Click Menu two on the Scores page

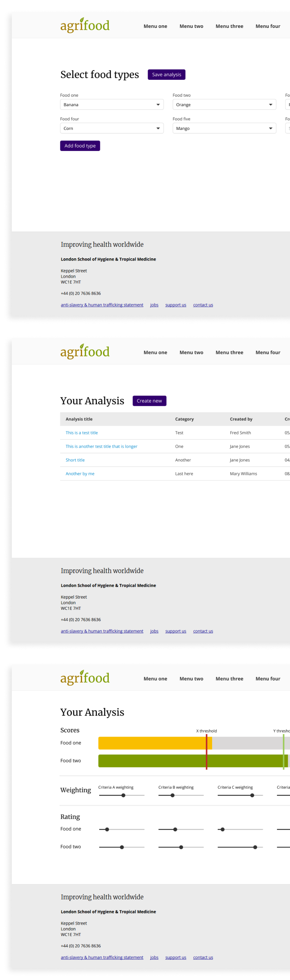click(x=191, y=679)
